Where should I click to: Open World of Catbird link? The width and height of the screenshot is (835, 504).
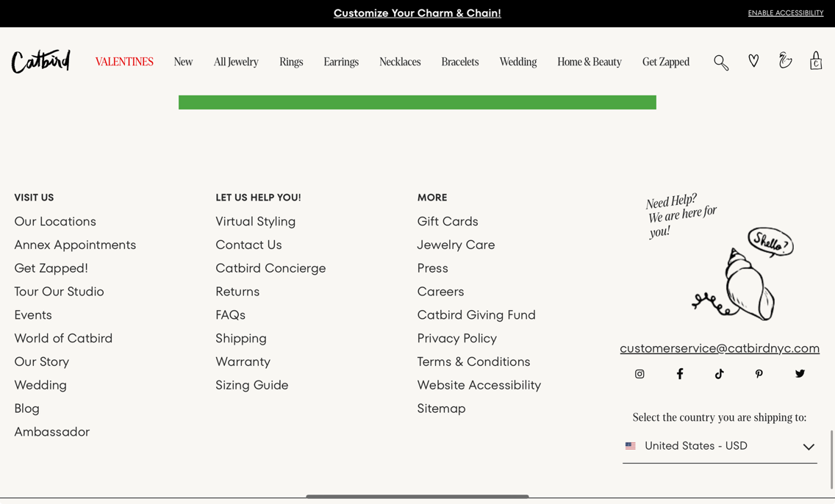(63, 339)
